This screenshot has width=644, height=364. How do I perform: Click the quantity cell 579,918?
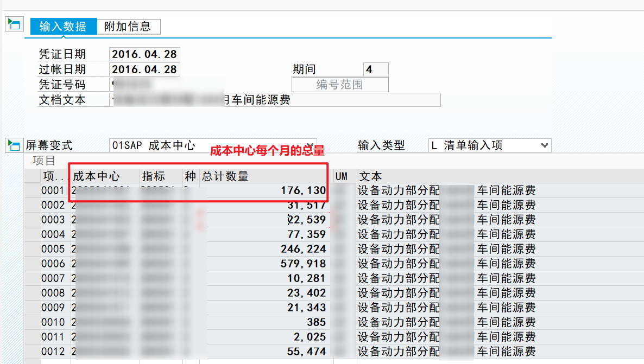[265, 264]
